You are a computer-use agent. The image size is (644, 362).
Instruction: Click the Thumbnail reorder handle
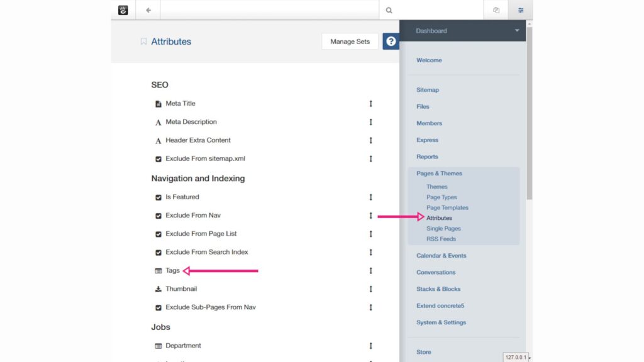coord(370,289)
